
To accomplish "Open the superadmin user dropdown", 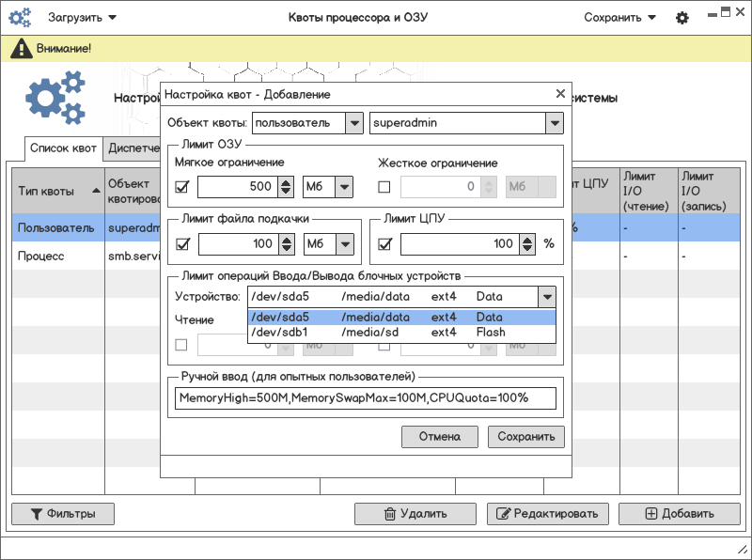I will click(555, 123).
